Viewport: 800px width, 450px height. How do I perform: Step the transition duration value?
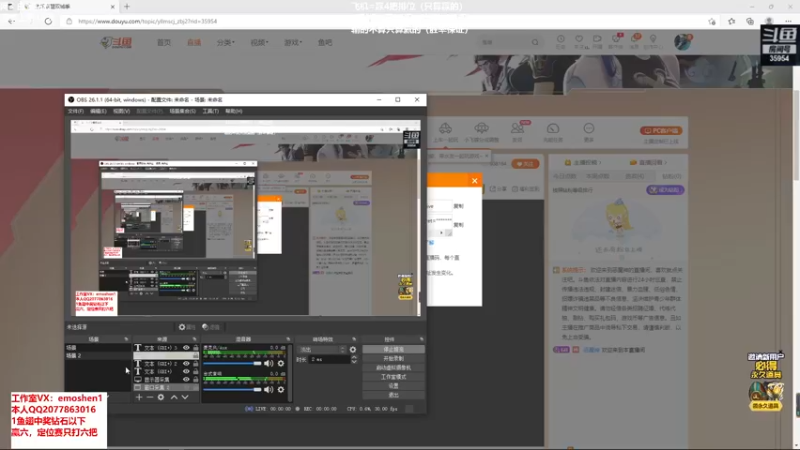pyautogui.click(x=354, y=359)
